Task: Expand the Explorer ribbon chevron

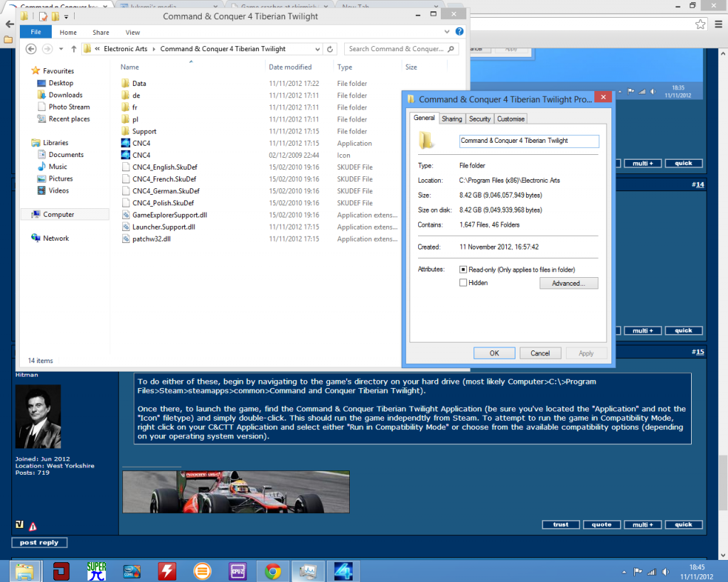Action: coord(446,31)
